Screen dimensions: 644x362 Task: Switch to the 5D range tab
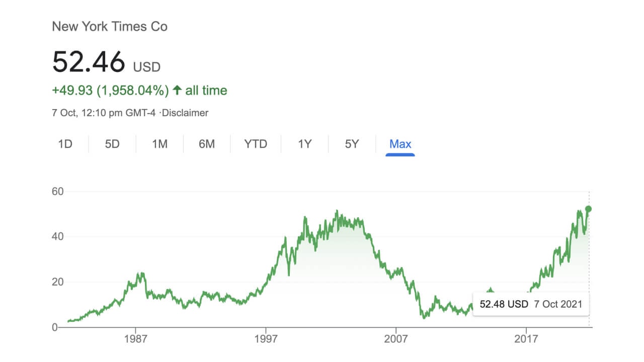[x=112, y=144]
